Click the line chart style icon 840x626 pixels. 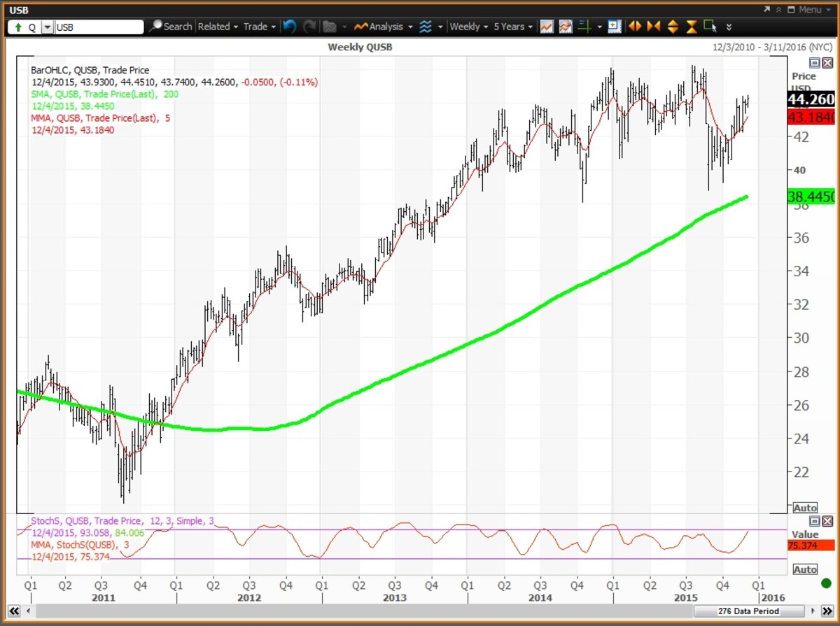click(x=547, y=27)
